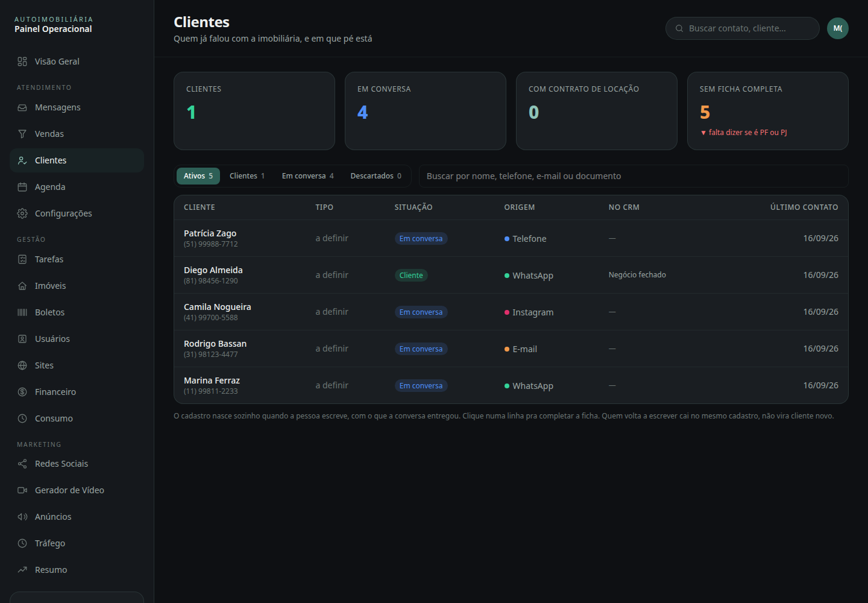Open Rodrigo Bassan client record
The height and width of the screenshot is (603, 868).
coord(511,349)
